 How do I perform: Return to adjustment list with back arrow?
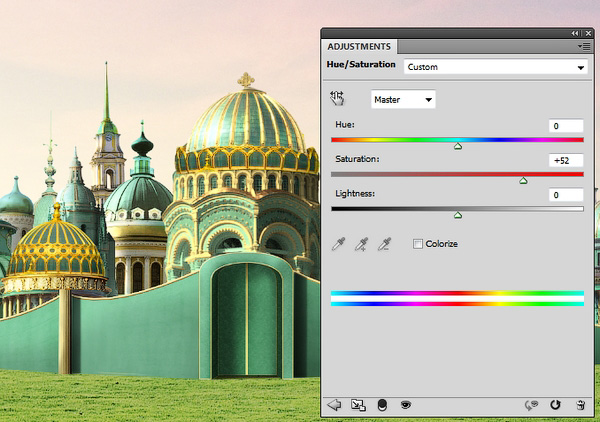pyautogui.click(x=335, y=405)
